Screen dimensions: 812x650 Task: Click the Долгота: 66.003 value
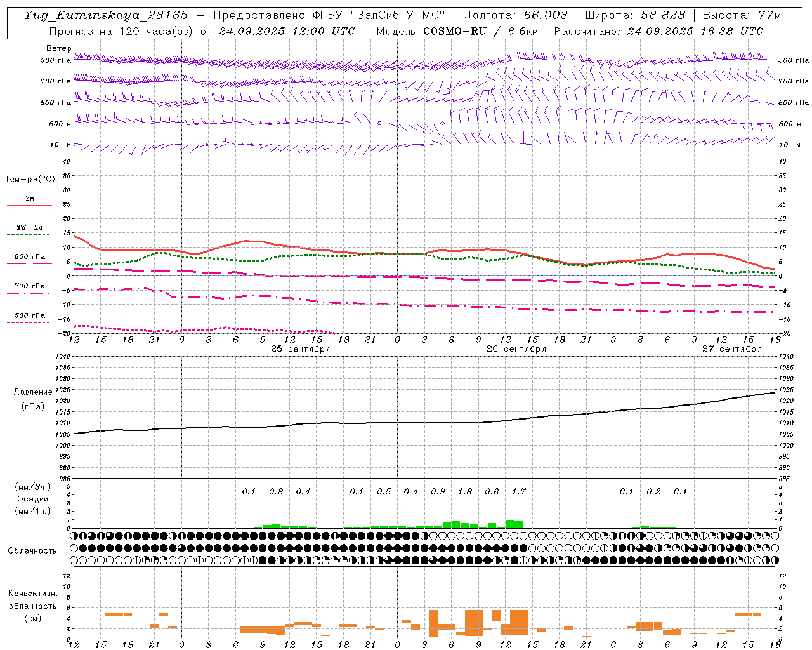516,15
